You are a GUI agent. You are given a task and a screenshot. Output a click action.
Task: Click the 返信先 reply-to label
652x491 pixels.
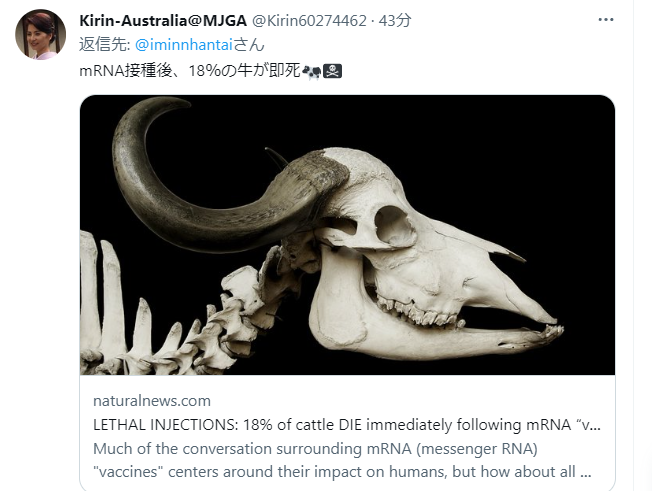(x=104, y=44)
